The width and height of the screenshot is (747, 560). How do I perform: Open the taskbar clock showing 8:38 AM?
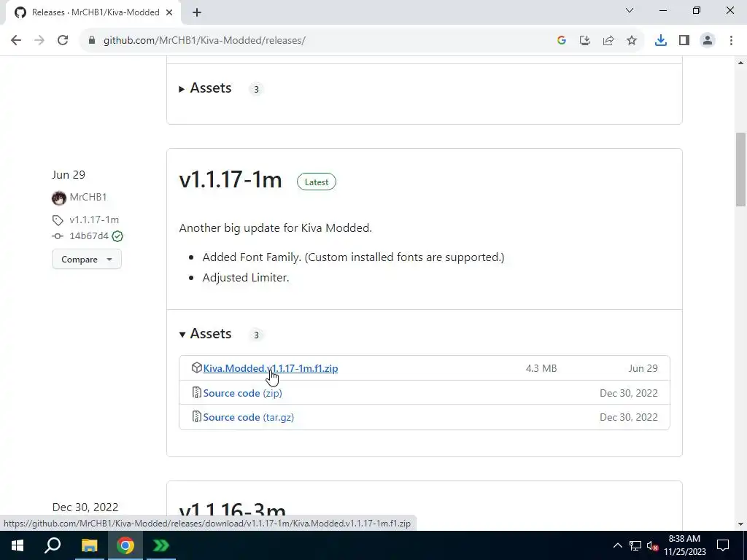pyautogui.click(x=684, y=545)
